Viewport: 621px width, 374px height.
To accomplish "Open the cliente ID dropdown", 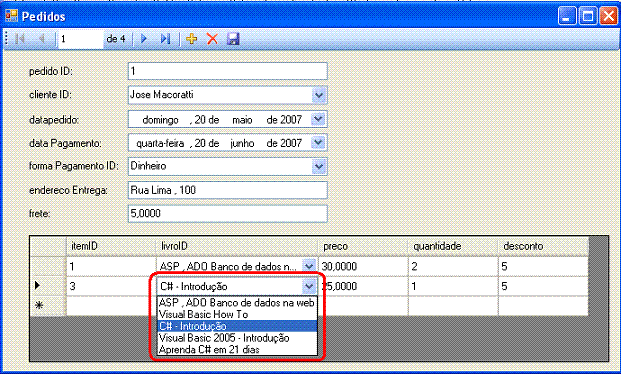I will [x=318, y=95].
